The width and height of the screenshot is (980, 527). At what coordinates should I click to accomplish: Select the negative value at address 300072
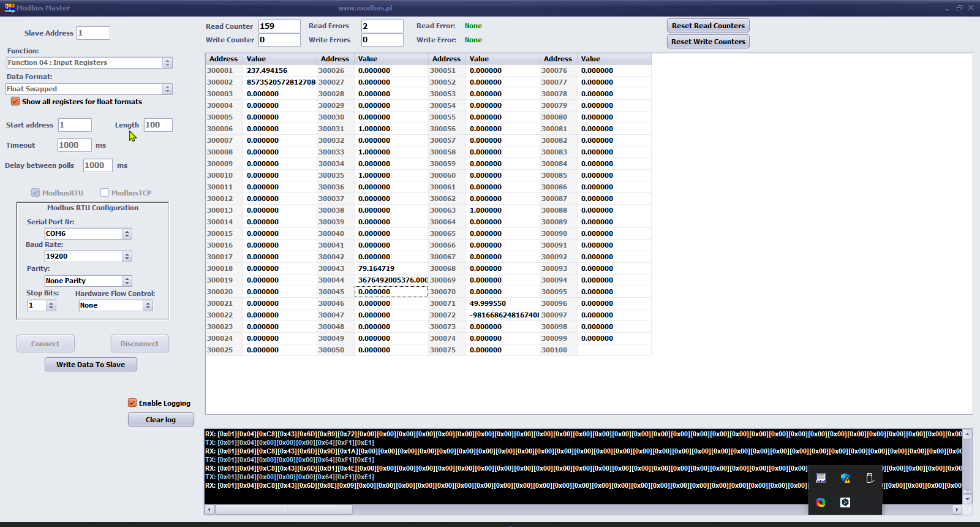[503, 315]
